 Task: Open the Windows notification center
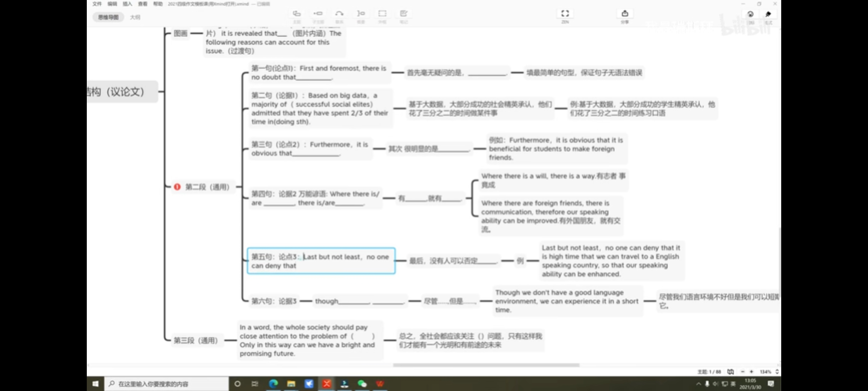coord(771,384)
